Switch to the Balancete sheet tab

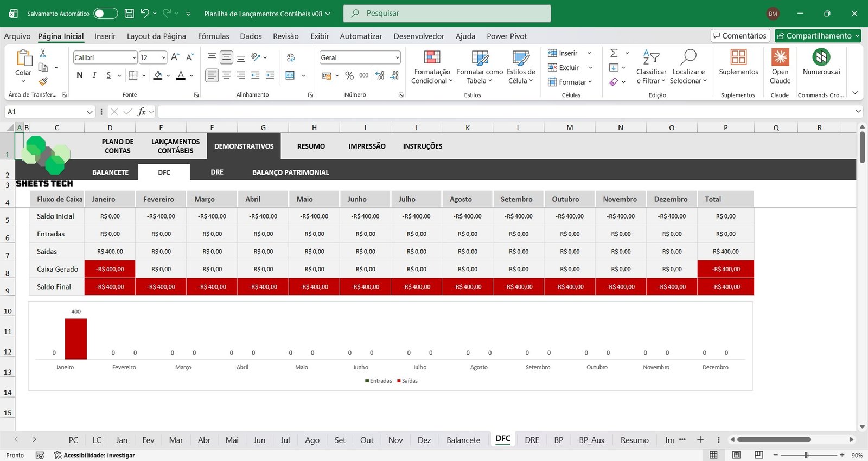(x=463, y=440)
